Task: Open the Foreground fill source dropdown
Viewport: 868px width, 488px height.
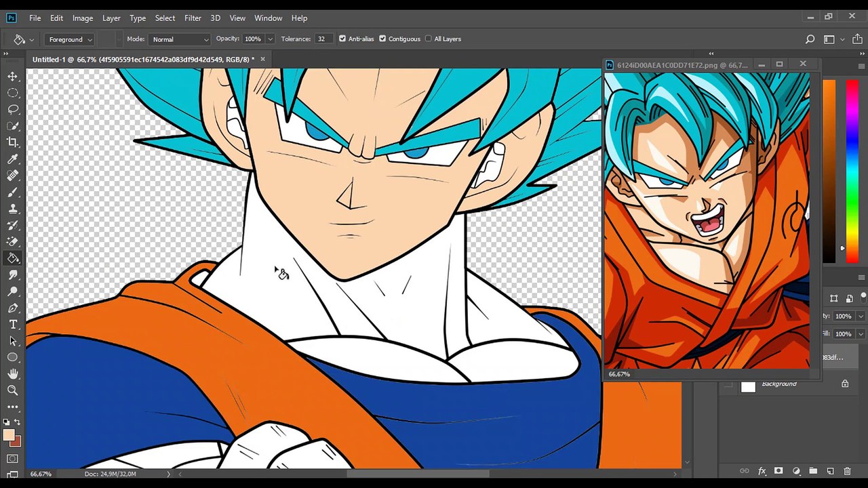Action: pos(71,39)
